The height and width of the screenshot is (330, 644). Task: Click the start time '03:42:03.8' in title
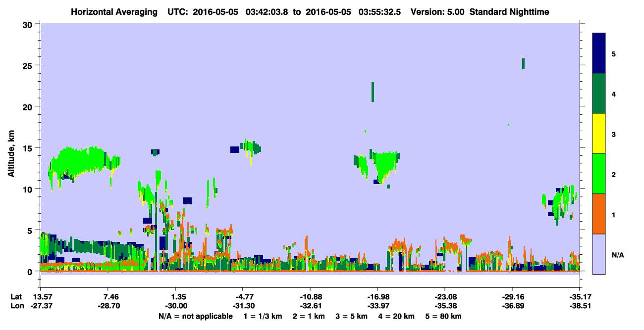pos(267,11)
